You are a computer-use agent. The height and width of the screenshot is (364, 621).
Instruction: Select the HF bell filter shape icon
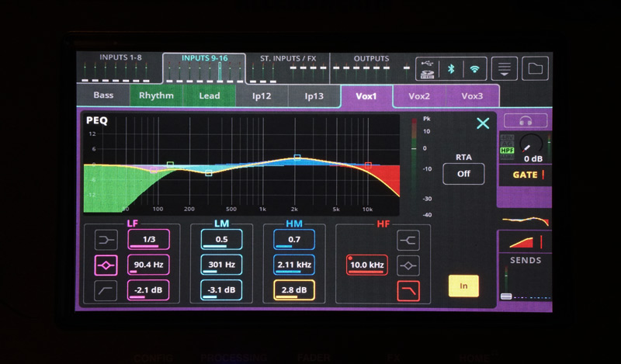pos(408,265)
